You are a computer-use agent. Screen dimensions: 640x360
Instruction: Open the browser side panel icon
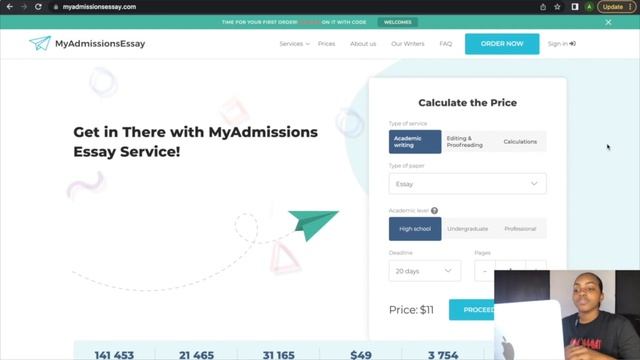575,7
